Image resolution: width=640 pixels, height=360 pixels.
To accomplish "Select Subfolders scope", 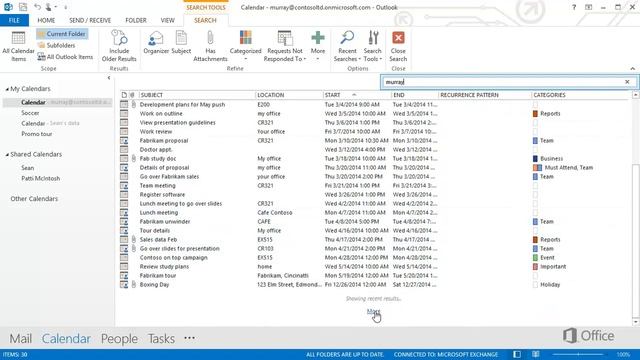I will click(56, 45).
